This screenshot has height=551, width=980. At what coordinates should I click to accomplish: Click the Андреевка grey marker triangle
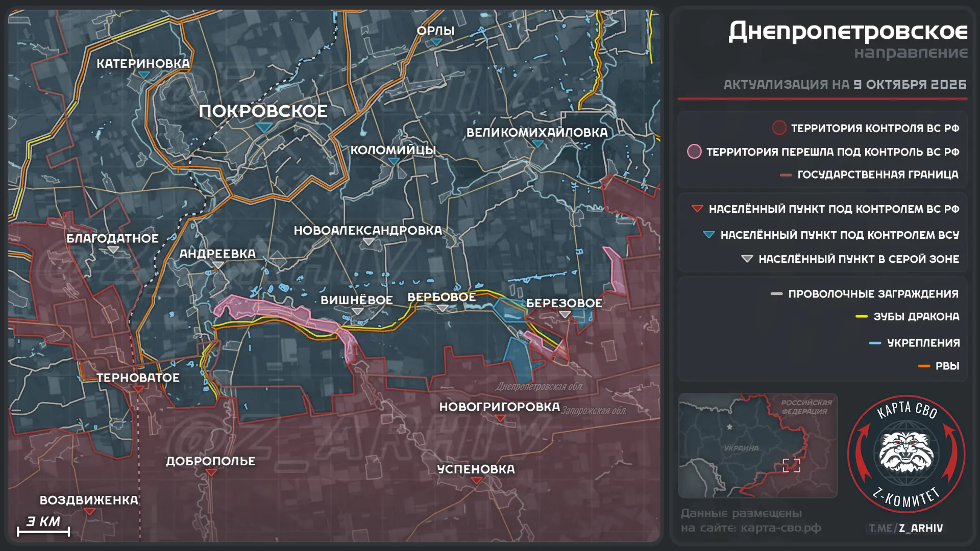pos(218,265)
